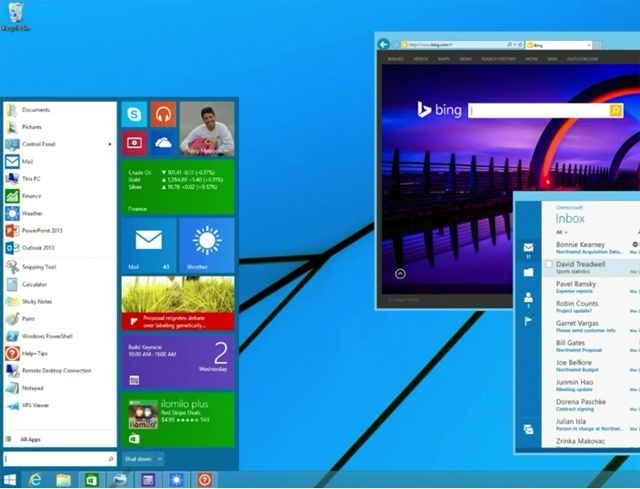Expand the All filter dropdown in Inbox
Image resolution: width=640 pixels, height=489 pixels.
click(562, 232)
